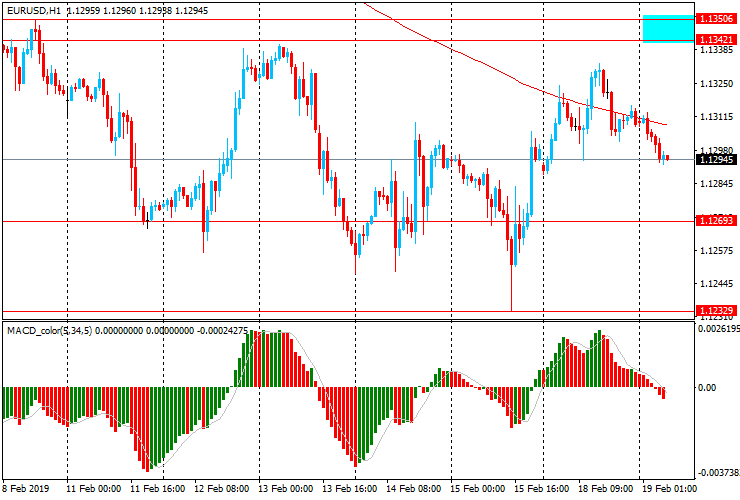Click the red 1.12693 price level label
The width and height of the screenshot is (740, 500).
[716, 220]
